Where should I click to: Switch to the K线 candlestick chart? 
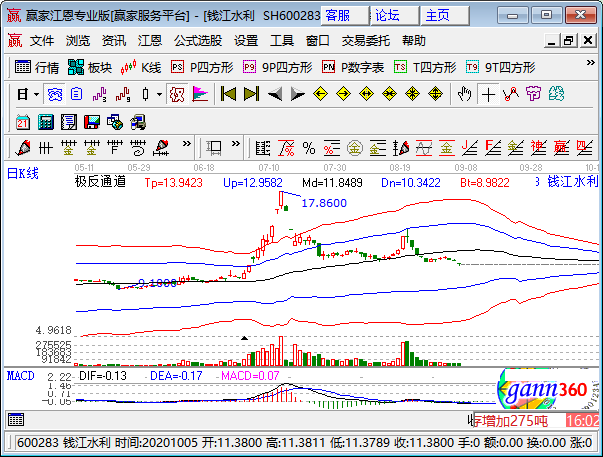(141, 67)
